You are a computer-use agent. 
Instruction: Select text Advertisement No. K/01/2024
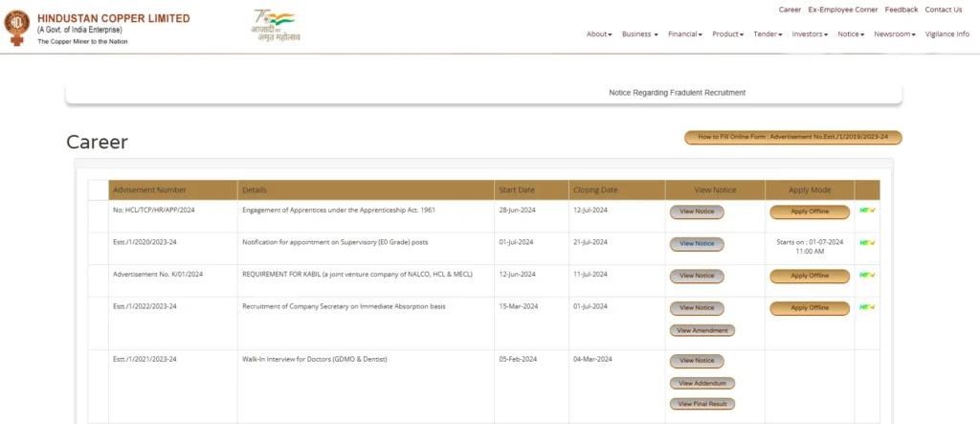[x=158, y=275]
